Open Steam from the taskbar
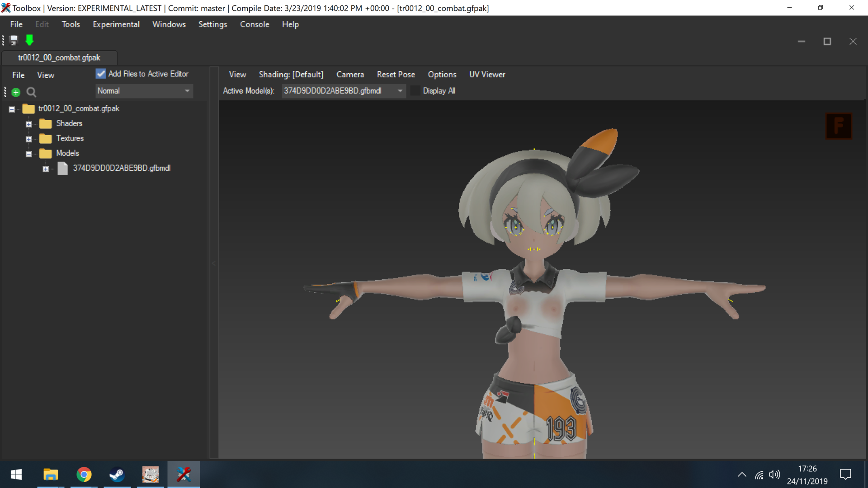 pyautogui.click(x=117, y=474)
